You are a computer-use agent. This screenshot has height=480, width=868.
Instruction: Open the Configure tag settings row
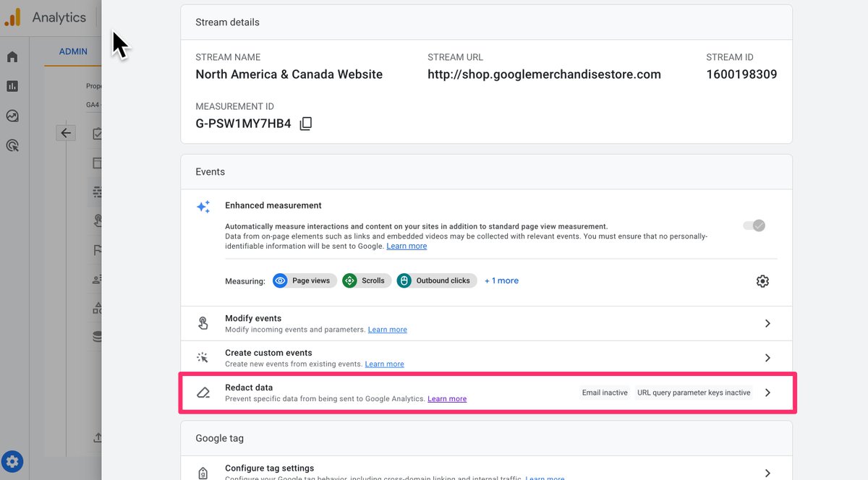[486, 468]
